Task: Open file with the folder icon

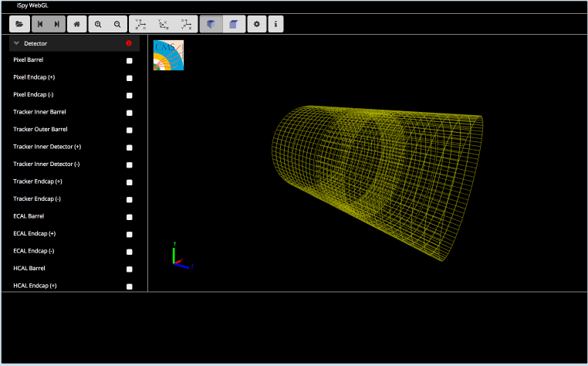Action: [19, 24]
